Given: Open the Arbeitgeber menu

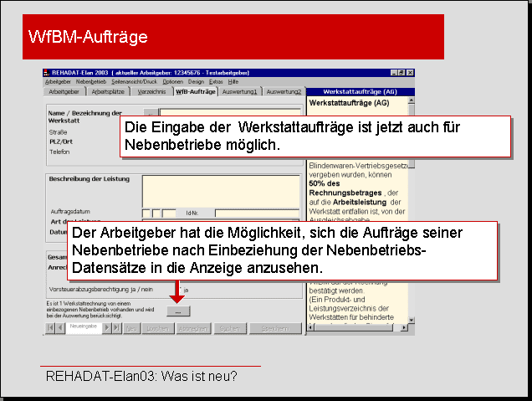Looking at the screenshot, I should [x=58, y=82].
